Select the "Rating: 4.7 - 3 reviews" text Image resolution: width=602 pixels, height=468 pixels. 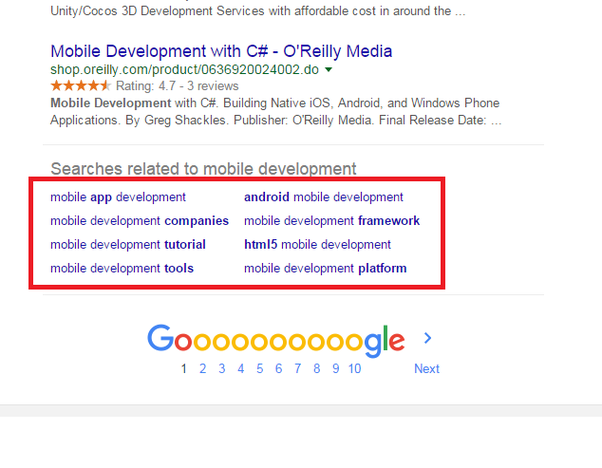coord(177,86)
